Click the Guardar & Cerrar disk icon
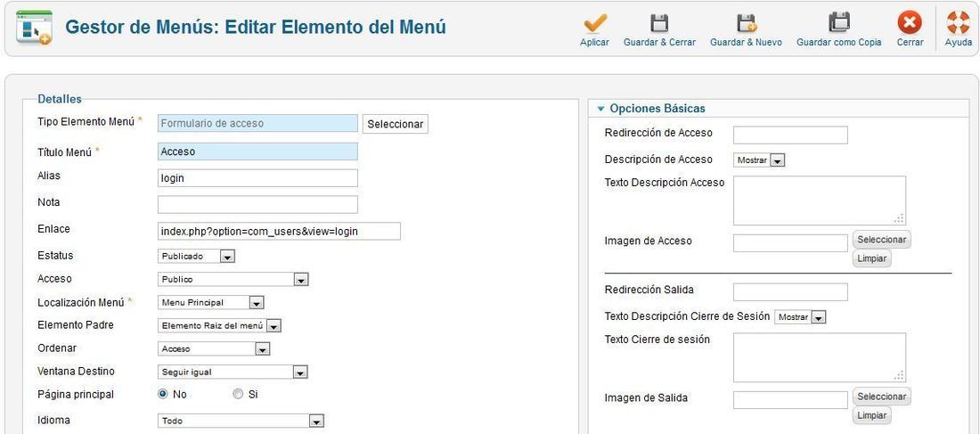 coord(659,24)
